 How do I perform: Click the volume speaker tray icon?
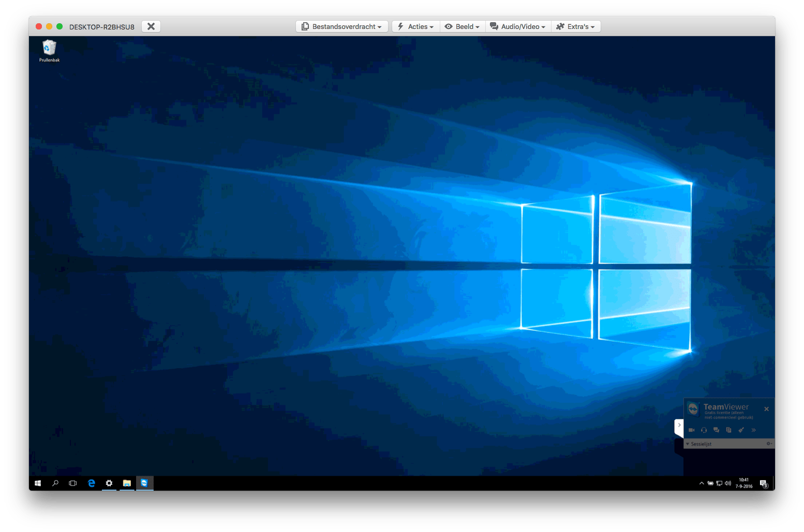coord(728,483)
